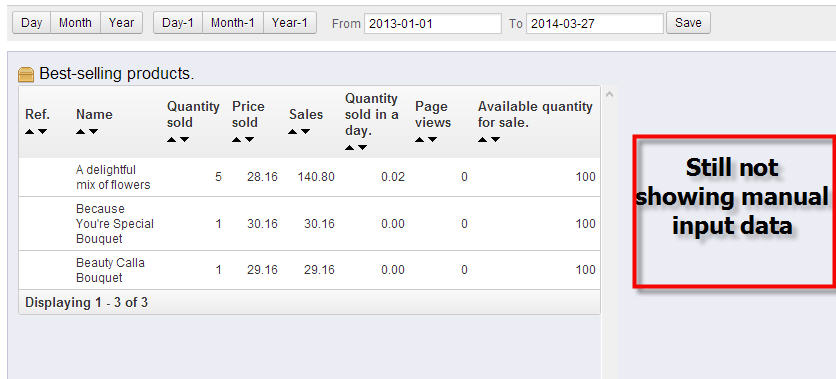Image resolution: width=836 pixels, height=379 pixels.
Task: Sort Ref. column ascending arrow
Action: coord(30,132)
